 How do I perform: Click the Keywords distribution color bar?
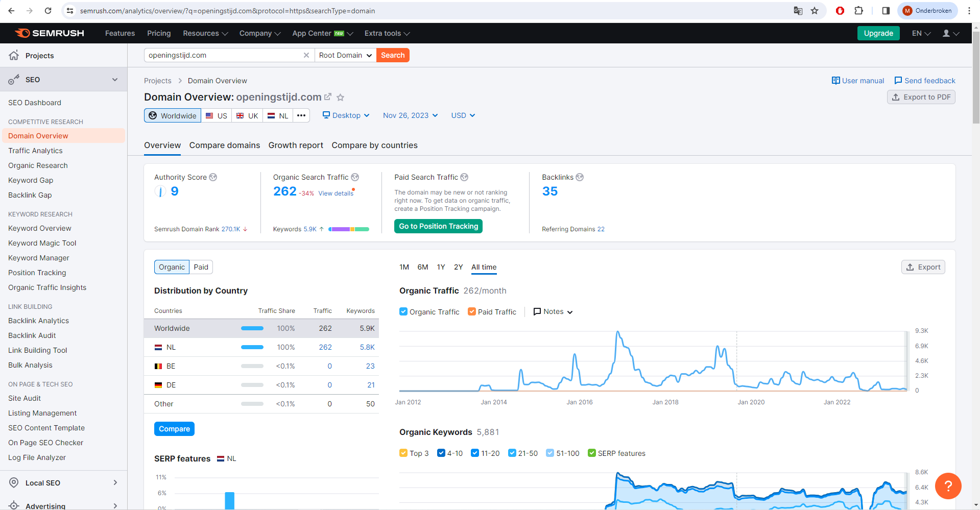349,229
